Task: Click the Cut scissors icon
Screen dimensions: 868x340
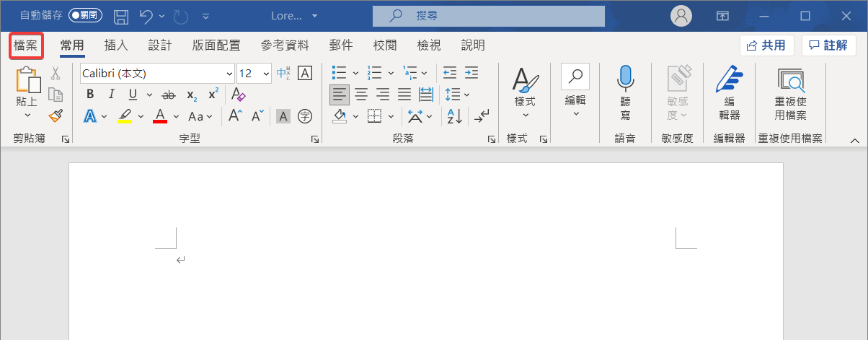Action: [56, 73]
